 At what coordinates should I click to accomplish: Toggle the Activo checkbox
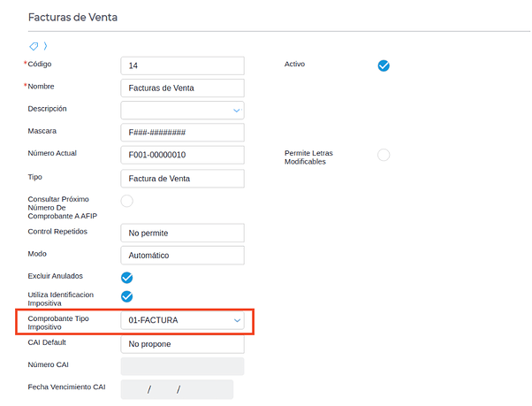point(384,65)
